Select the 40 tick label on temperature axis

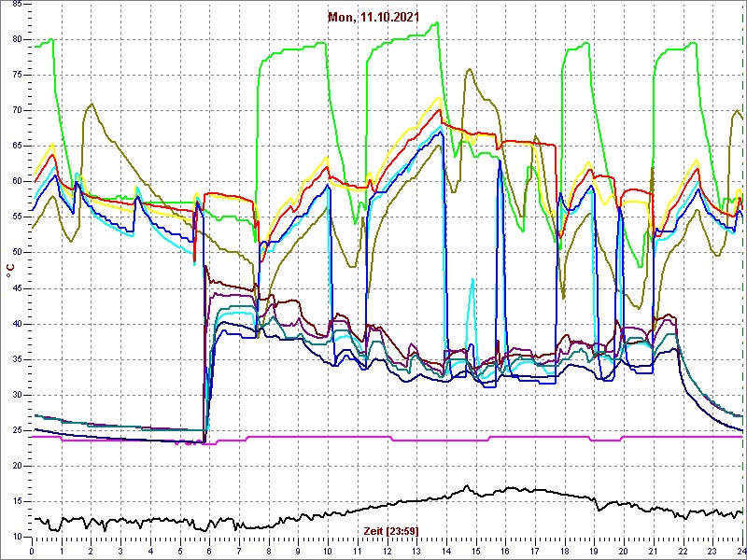[16, 324]
